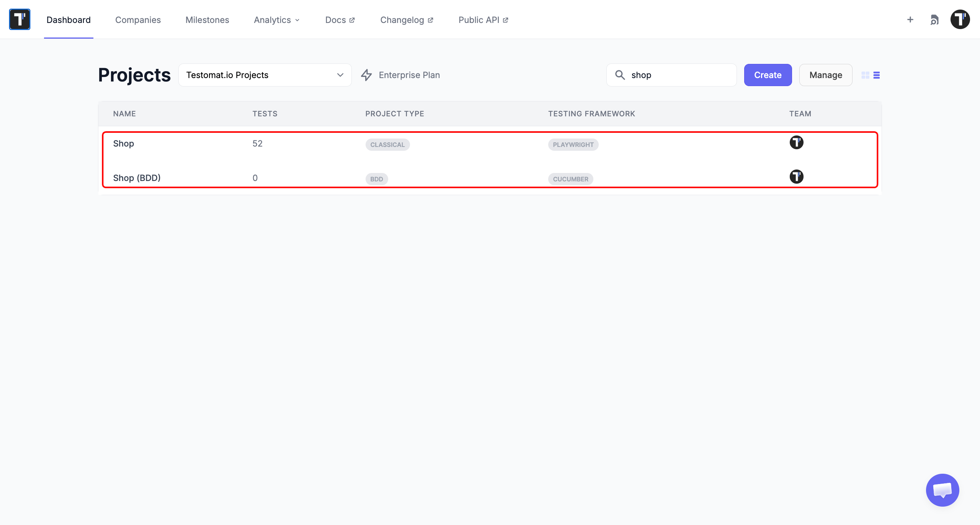
Task: Open the Shop project
Action: 124,143
